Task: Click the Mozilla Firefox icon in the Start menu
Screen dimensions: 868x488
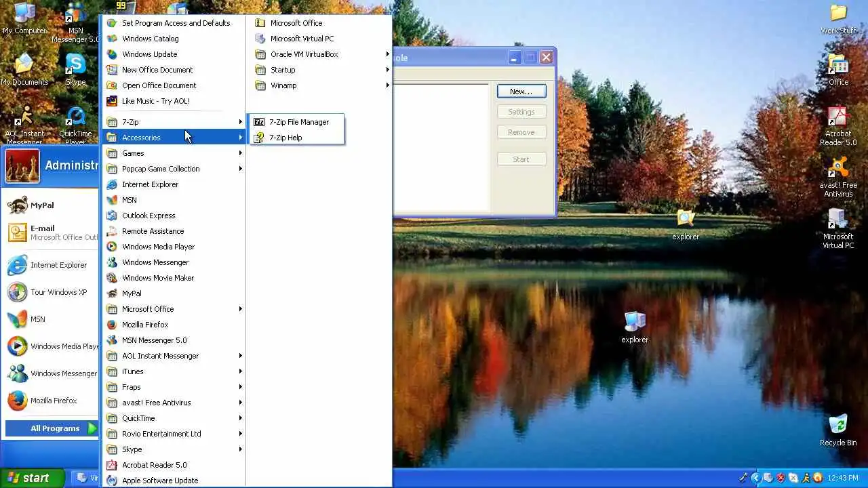Action: (17, 401)
